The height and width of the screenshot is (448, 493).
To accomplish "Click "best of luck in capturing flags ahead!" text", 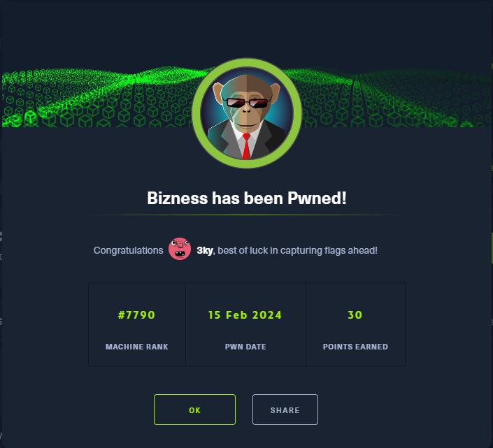I will pyautogui.click(x=297, y=250).
